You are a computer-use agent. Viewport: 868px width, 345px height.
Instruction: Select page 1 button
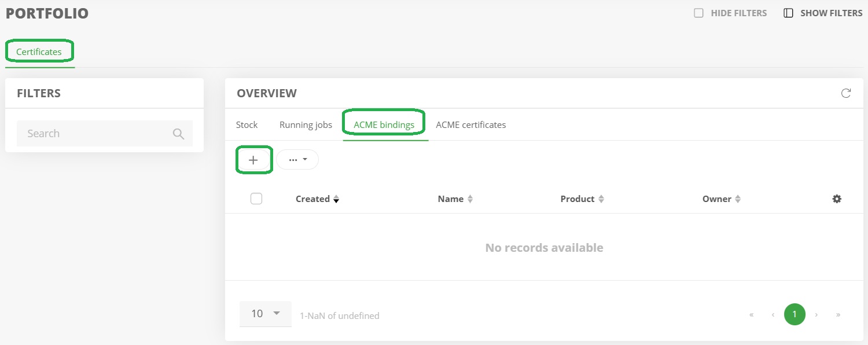point(795,314)
